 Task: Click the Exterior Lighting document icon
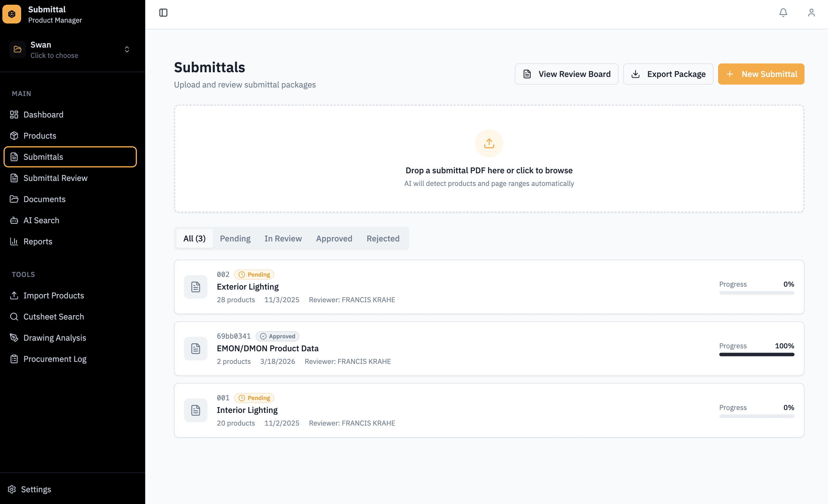tap(196, 287)
